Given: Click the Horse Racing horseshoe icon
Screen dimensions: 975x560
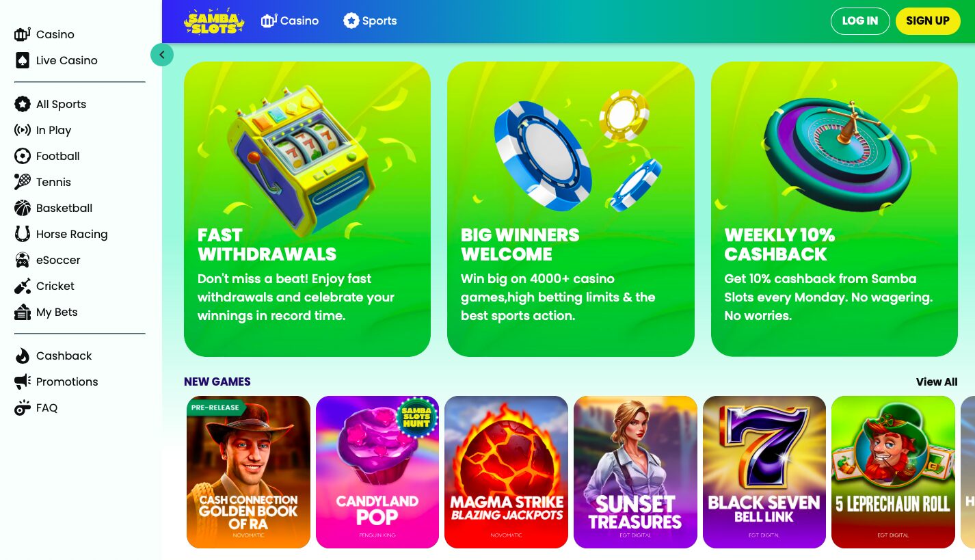Looking at the screenshot, I should (x=23, y=234).
